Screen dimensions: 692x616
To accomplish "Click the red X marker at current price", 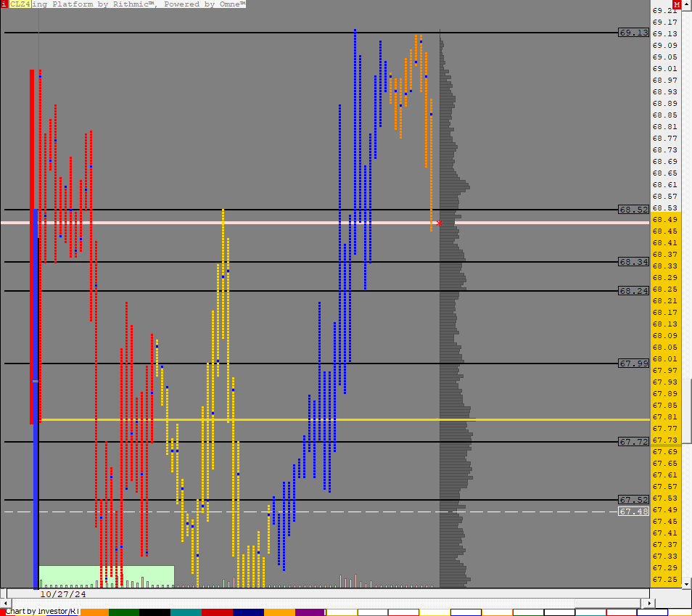I will [x=439, y=223].
